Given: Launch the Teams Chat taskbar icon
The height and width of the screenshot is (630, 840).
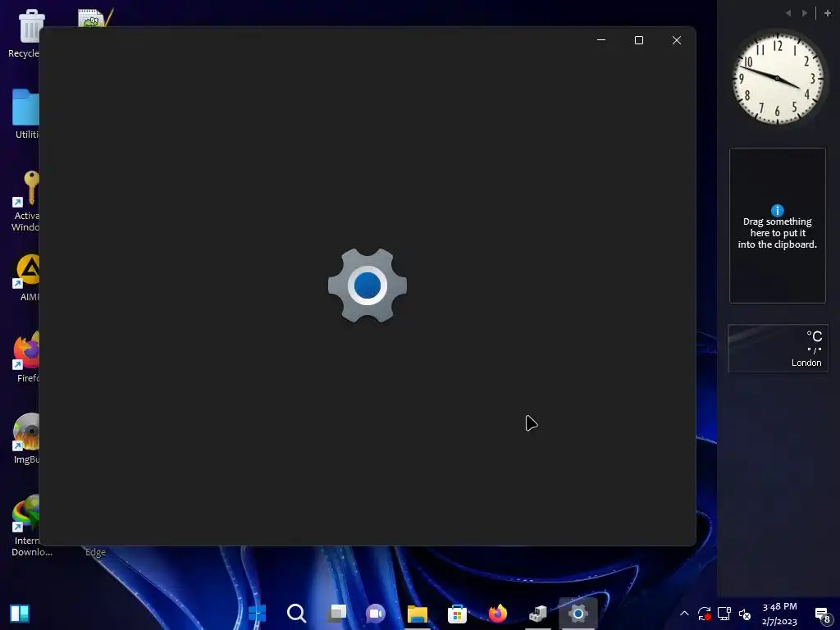Looking at the screenshot, I should pyautogui.click(x=376, y=614).
